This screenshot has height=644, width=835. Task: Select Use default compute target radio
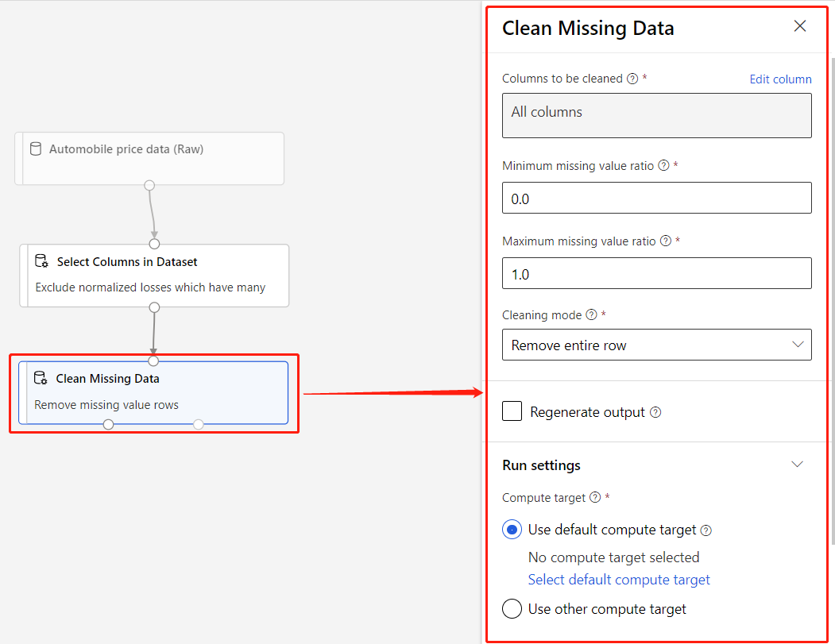click(x=512, y=530)
